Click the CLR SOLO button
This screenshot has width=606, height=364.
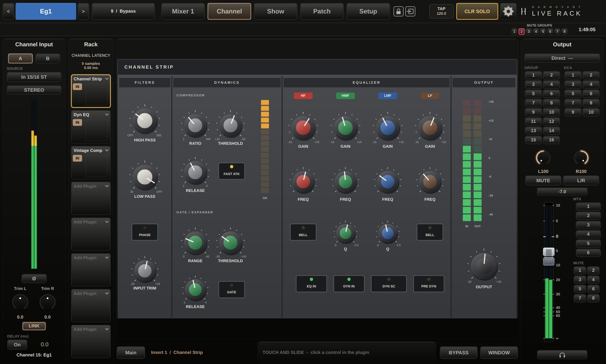(477, 11)
